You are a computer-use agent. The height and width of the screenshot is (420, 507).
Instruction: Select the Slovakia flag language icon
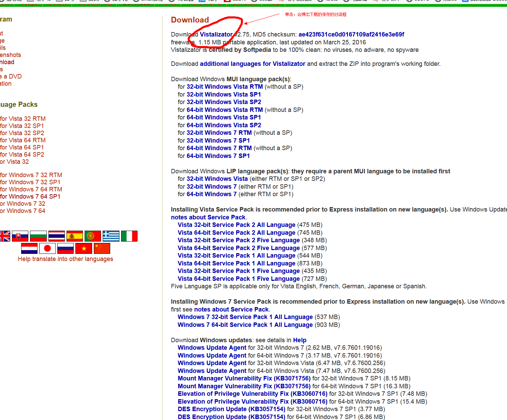(20, 236)
